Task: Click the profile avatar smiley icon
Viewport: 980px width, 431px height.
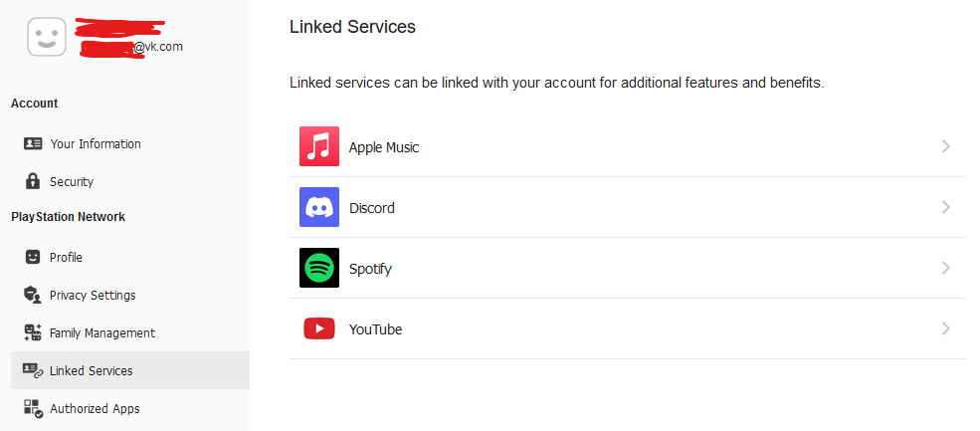Action: 46,38
